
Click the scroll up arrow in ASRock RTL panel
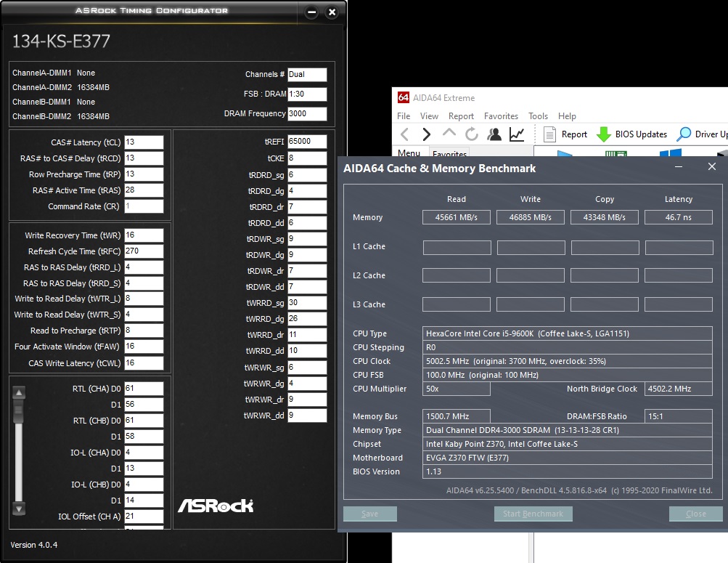tap(19, 393)
